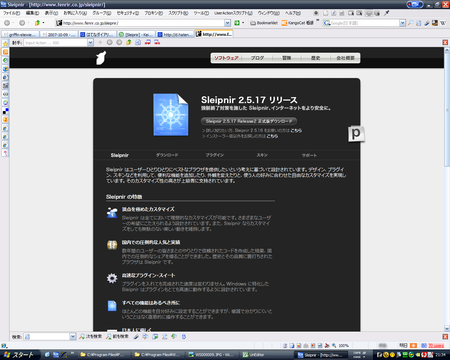Open the プラグイン page section tab
The width and height of the screenshot is (450, 360).
click(215, 155)
